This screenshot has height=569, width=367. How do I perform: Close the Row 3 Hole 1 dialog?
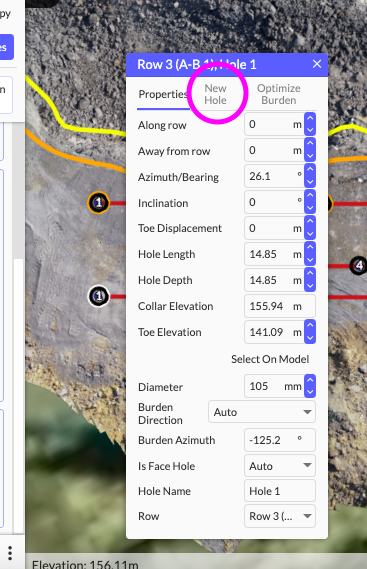317,64
